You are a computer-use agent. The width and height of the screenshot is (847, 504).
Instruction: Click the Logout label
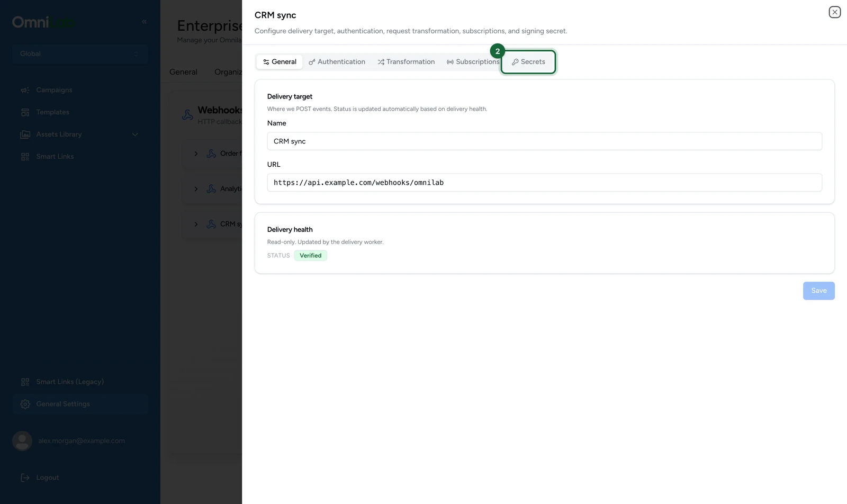pos(48,478)
